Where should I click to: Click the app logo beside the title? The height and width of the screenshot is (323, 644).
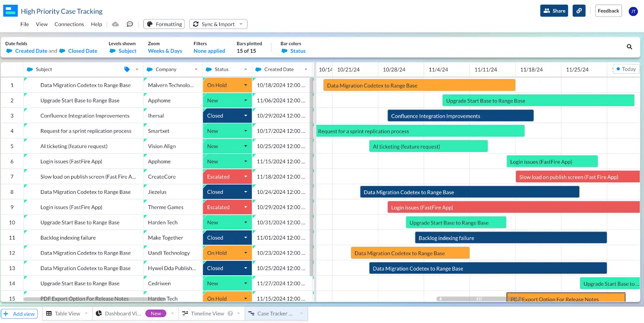10,11
